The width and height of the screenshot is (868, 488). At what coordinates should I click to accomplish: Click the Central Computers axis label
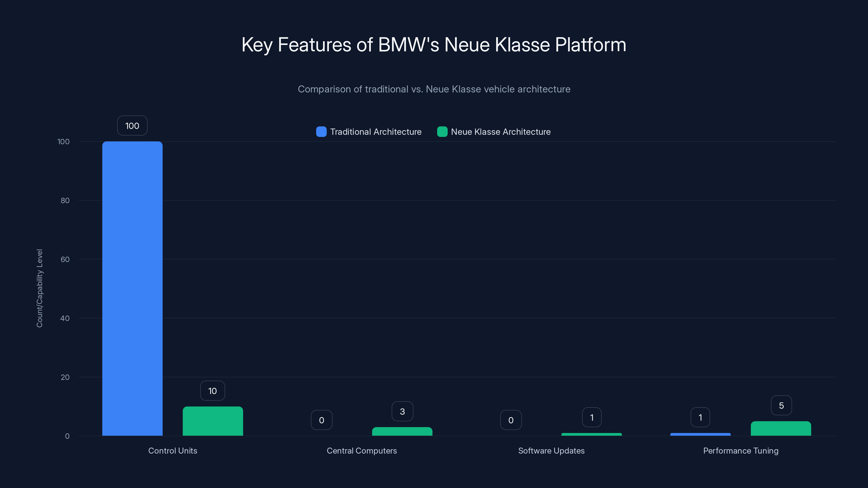point(362,451)
